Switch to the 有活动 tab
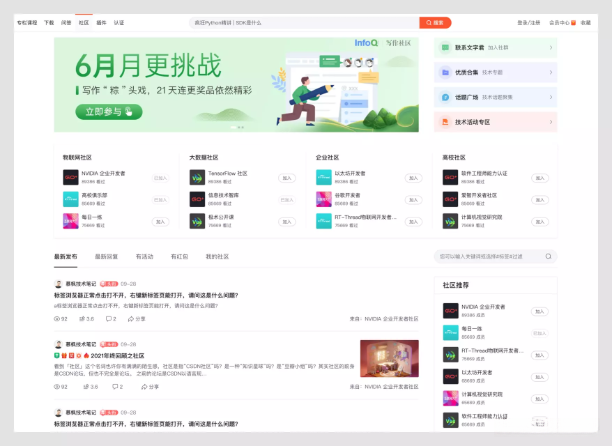This screenshot has height=446, width=612. (144, 256)
